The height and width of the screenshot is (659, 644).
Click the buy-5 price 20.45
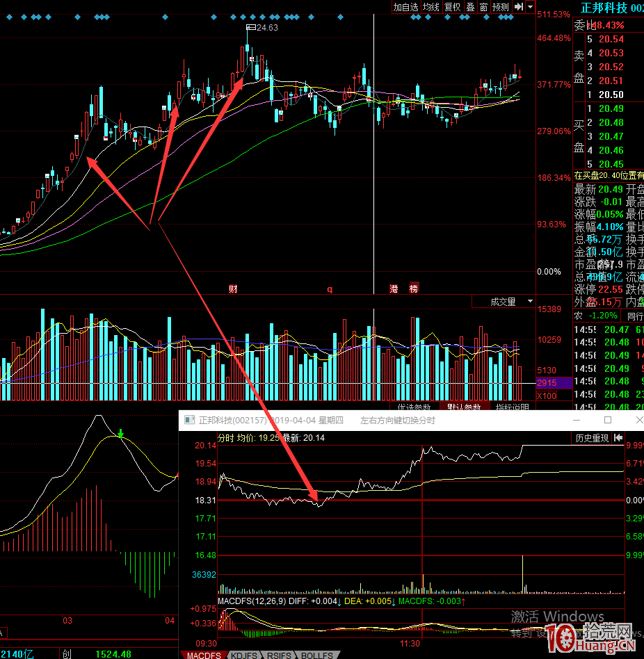click(x=611, y=164)
